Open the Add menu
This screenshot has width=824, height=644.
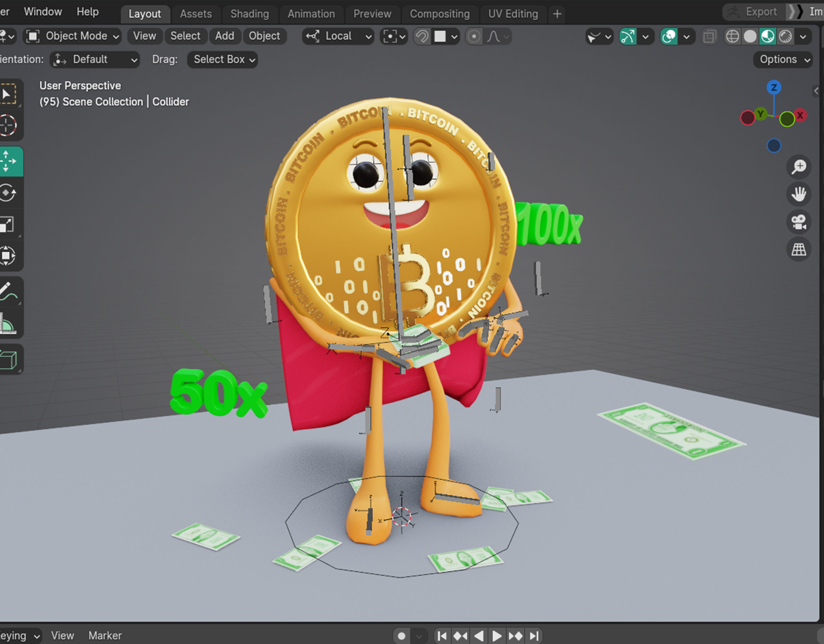pos(224,36)
